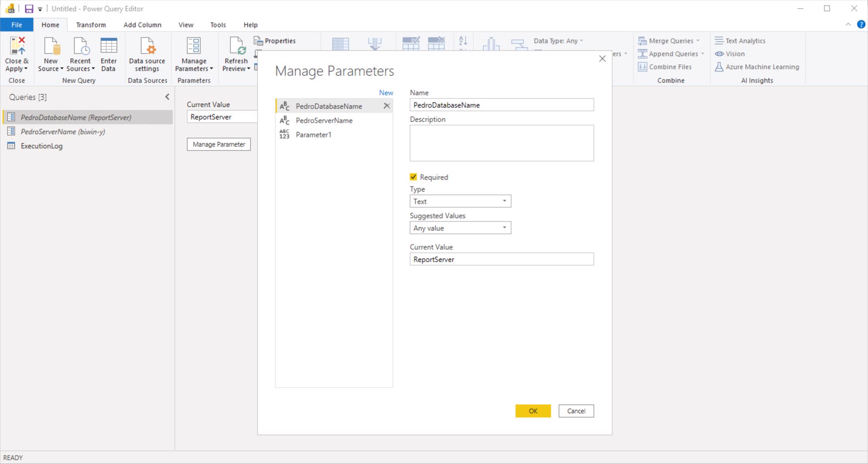This screenshot has width=868, height=464.
Task: Click the Save icon in title bar
Action: pyautogui.click(x=29, y=9)
